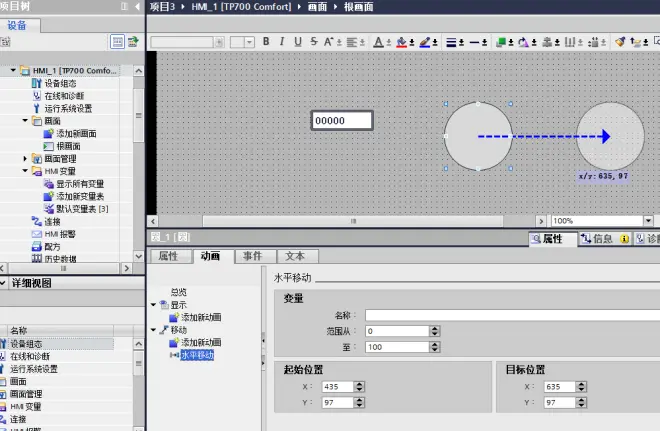Toggle strikethrough formatting
This screenshot has width=660, height=431.
tap(314, 42)
